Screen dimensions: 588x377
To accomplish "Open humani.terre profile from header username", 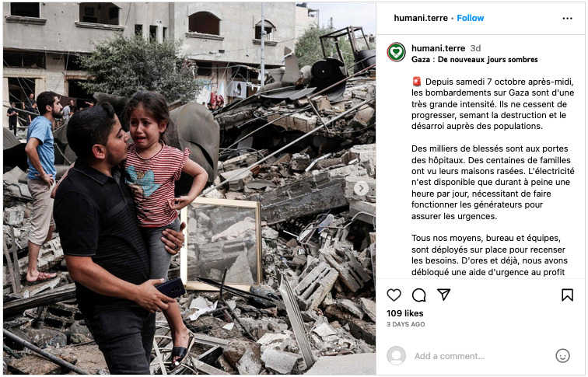I will 421,18.
